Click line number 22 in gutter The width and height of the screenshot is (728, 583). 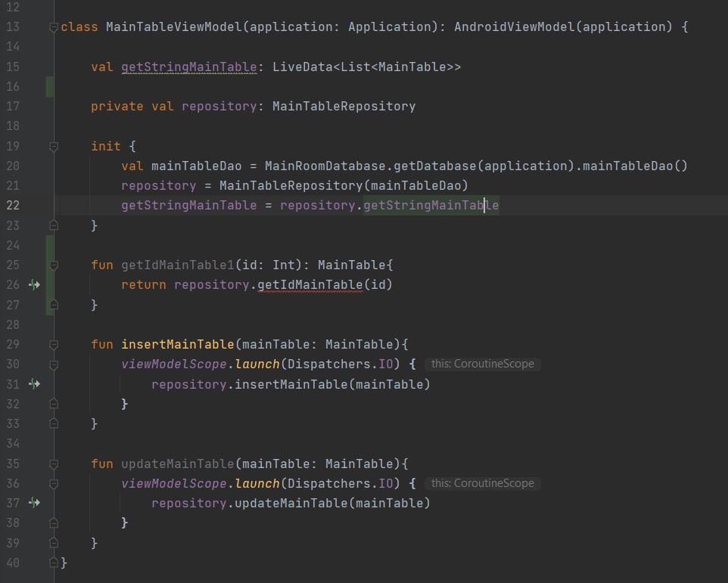tap(13, 206)
